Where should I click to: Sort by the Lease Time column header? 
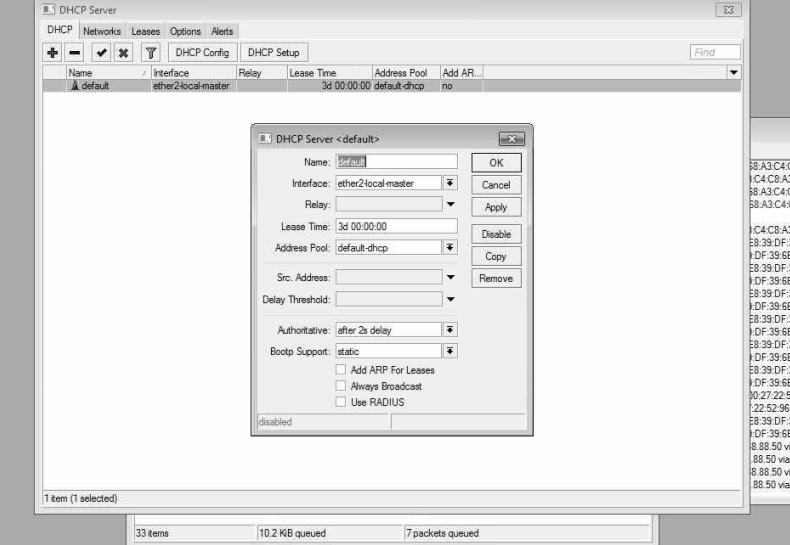pos(330,73)
